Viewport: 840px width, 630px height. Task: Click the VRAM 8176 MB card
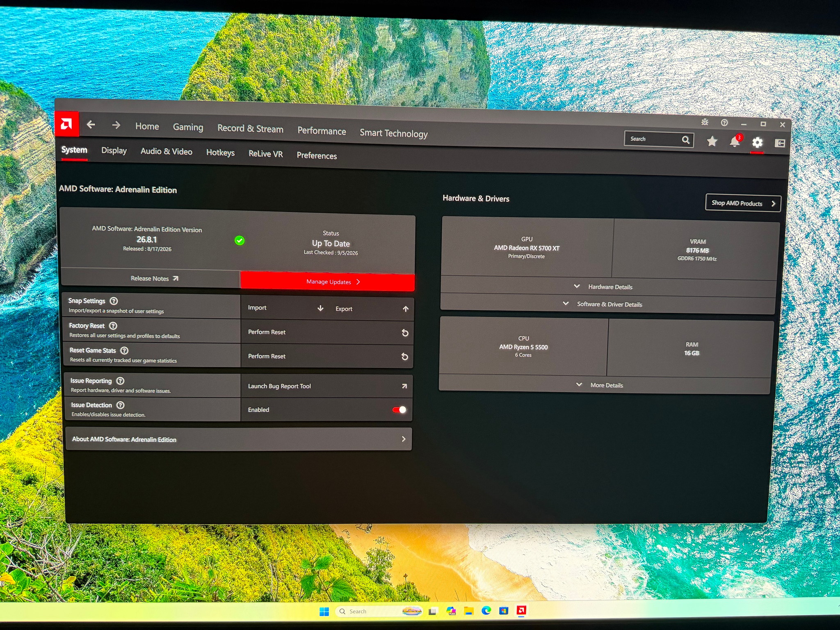[x=696, y=250]
